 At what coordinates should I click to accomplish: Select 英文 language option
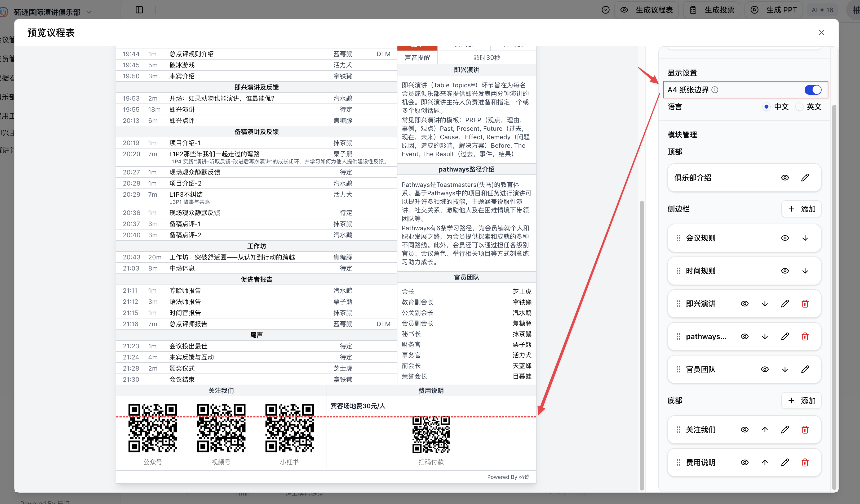point(799,107)
